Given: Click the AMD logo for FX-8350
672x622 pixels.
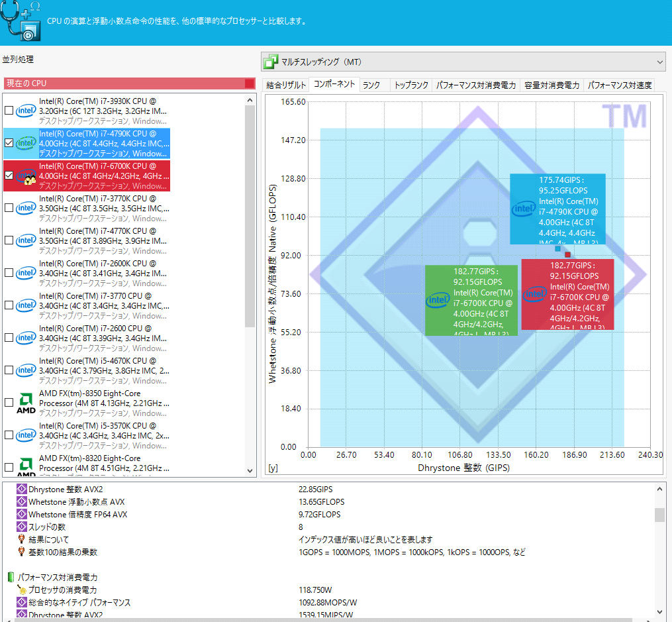Looking at the screenshot, I should (26, 403).
